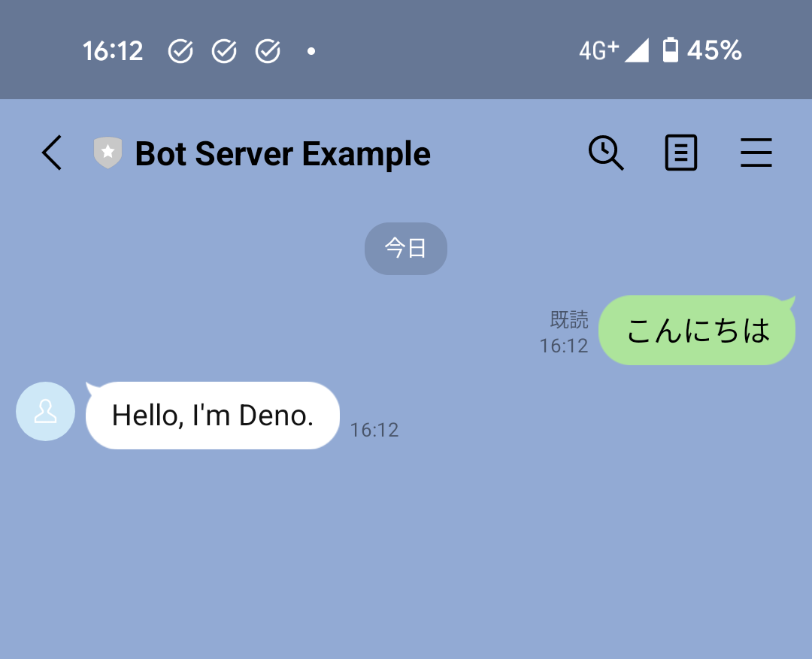Tap the clock in the status bar
Image resolution: width=812 pixels, height=659 pixels.
pos(113,50)
